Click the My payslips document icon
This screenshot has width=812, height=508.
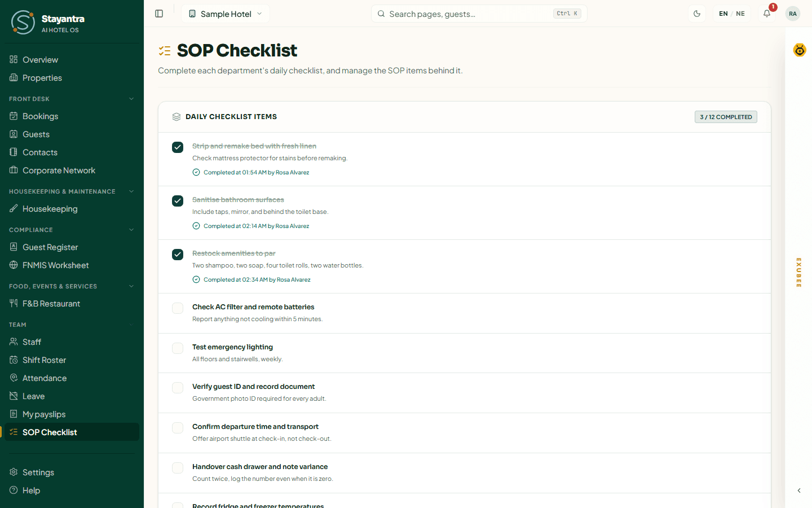14,414
